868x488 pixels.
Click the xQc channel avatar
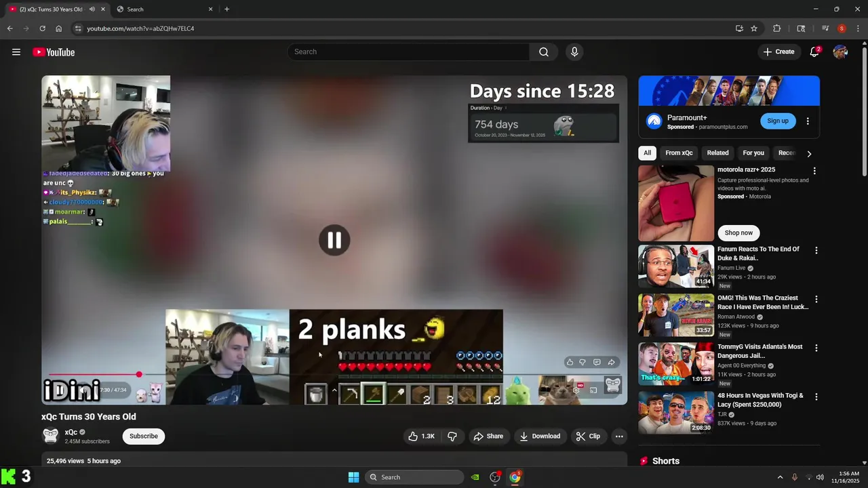point(51,436)
